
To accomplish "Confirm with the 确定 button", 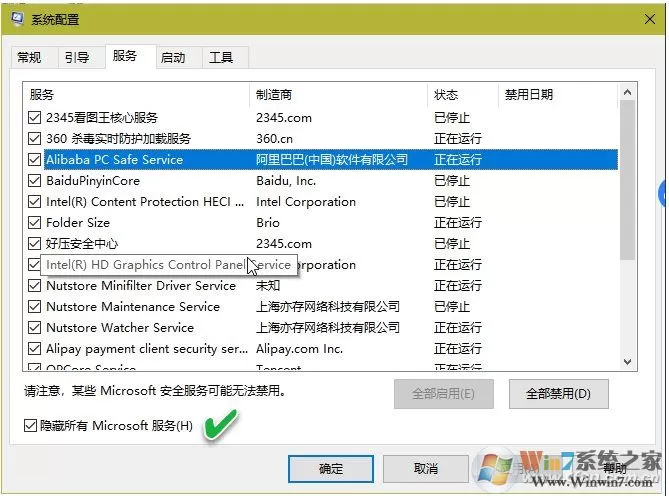I will point(331,469).
